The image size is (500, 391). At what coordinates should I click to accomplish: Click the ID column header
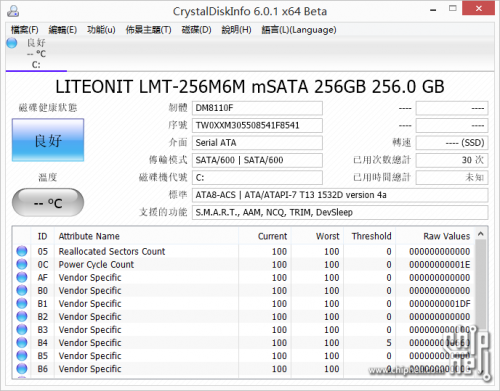click(x=43, y=236)
